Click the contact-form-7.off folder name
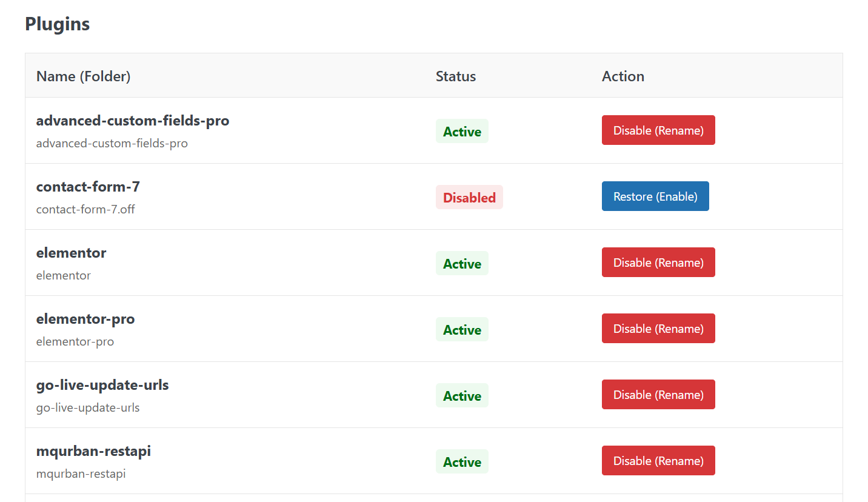Screen dimensions: 868x502 tap(85, 209)
